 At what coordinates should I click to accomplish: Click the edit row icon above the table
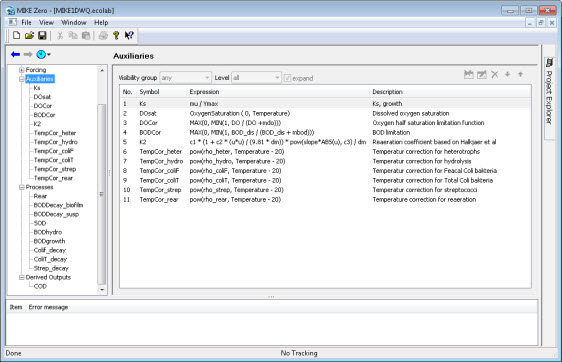coord(482,75)
